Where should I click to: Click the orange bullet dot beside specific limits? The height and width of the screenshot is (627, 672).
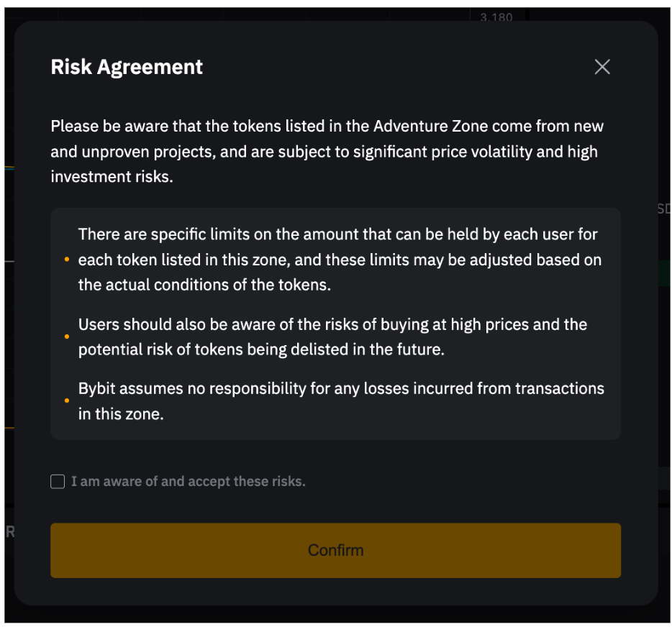(66, 260)
